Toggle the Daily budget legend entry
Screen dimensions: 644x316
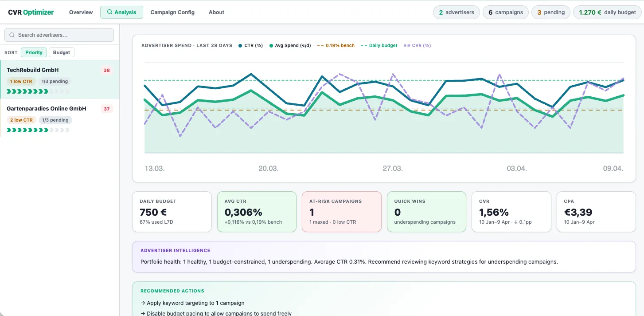[x=379, y=46]
